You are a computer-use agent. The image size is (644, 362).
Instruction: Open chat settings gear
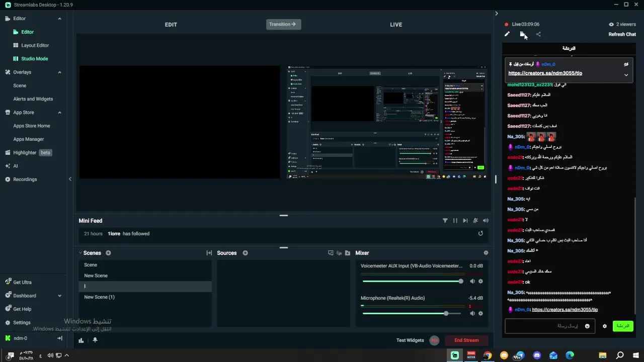click(605, 326)
